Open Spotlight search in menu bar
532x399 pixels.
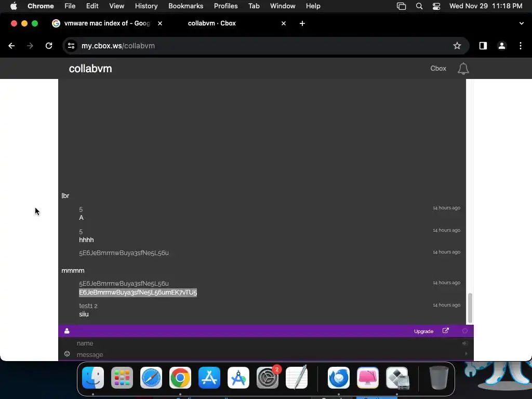click(419, 6)
